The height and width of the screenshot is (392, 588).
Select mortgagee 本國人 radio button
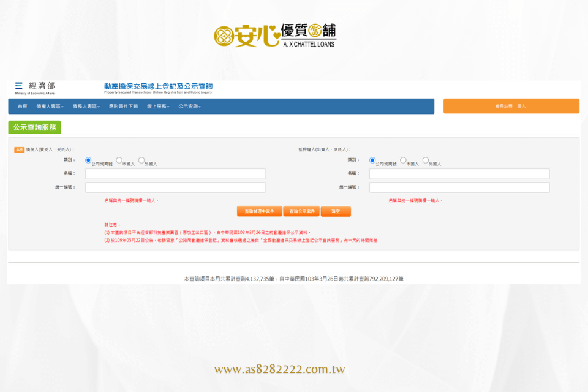[403, 160]
